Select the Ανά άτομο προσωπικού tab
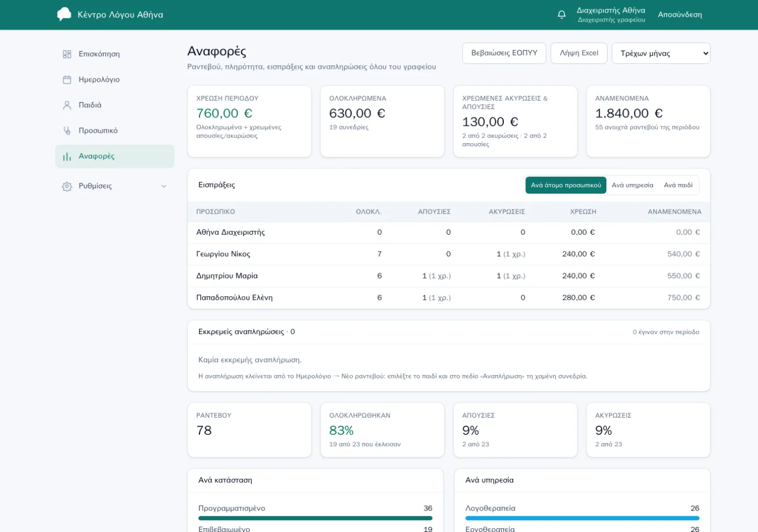The image size is (758, 532). click(x=566, y=185)
